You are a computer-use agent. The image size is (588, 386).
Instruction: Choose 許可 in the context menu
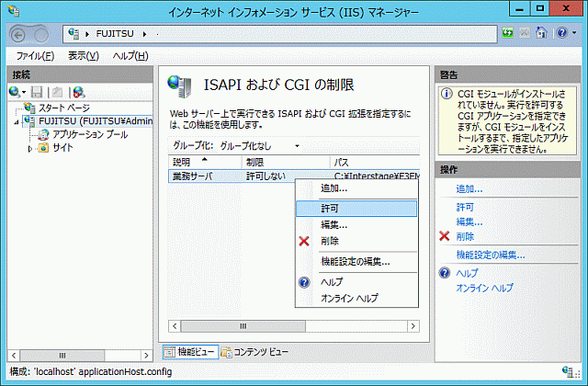[356, 209]
